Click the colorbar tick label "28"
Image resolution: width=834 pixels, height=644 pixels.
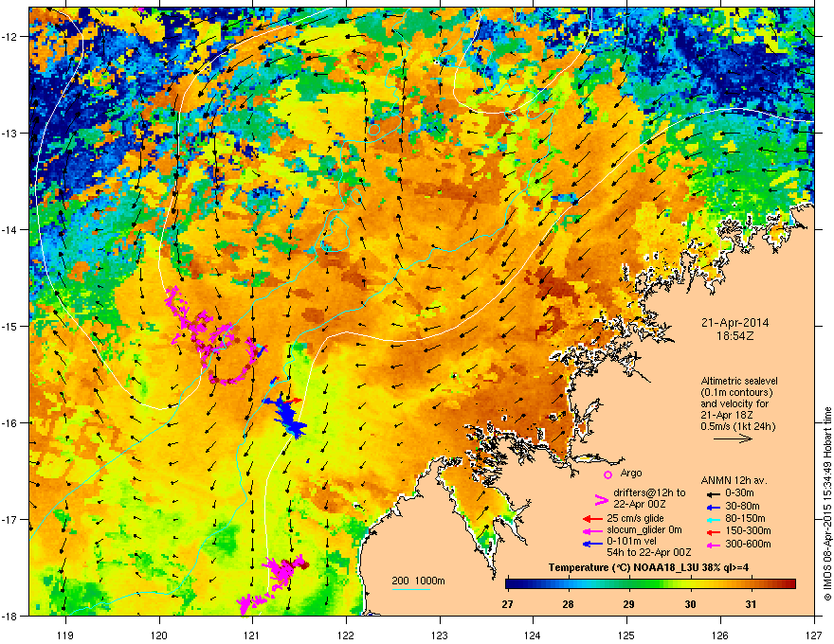568,604
